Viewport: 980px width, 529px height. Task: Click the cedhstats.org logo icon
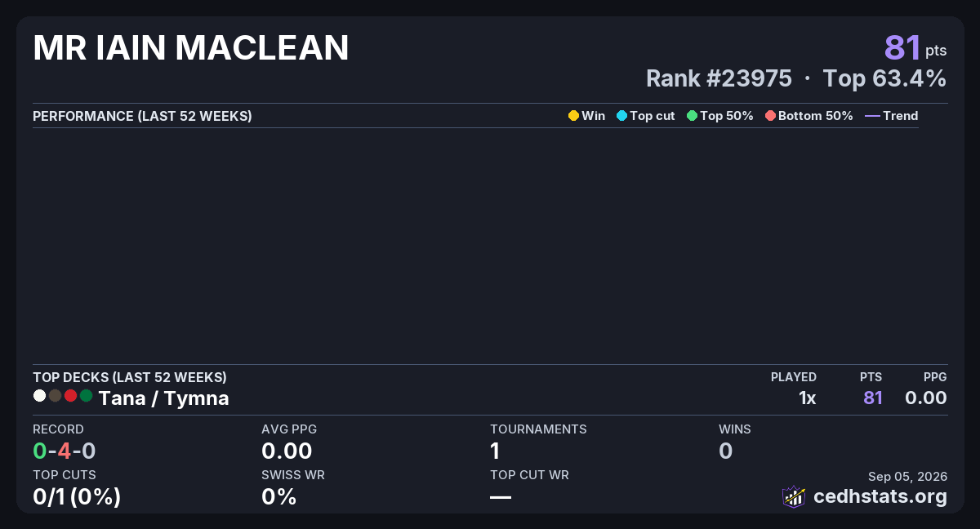[x=794, y=496]
